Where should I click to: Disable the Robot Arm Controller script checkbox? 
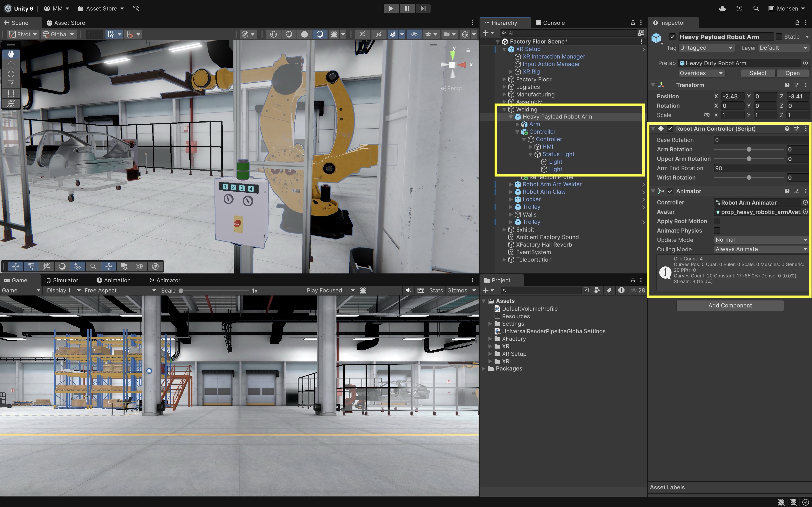670,129
